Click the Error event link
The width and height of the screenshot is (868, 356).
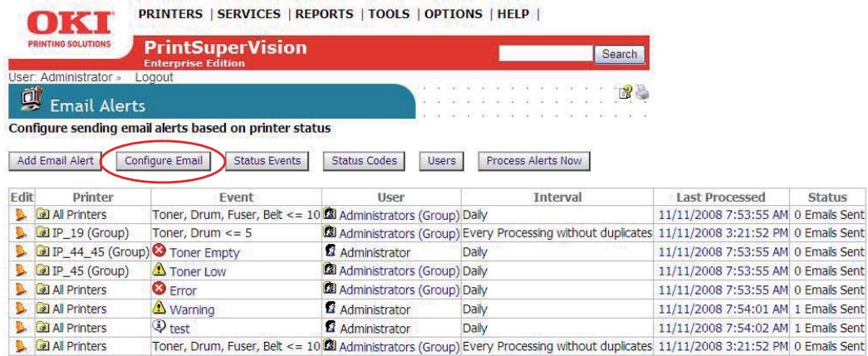click(x=183, y=290)
